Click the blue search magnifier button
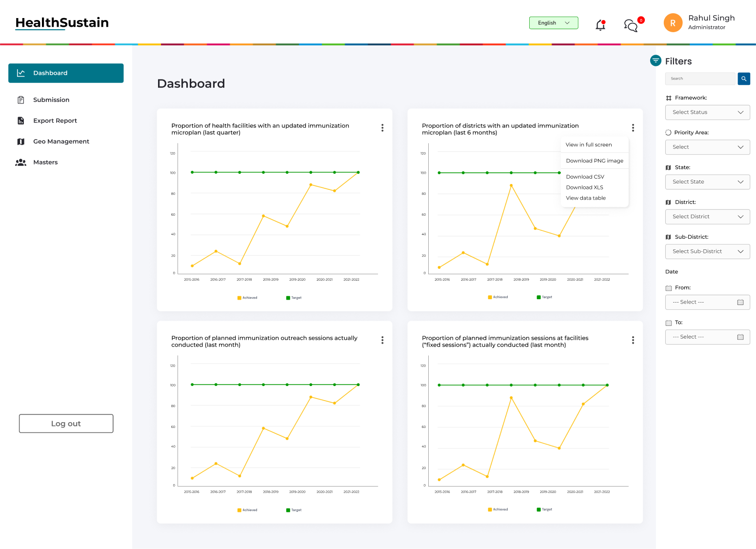Image resolution: width=756 pixels, height=549 pixels. point(744,79)
